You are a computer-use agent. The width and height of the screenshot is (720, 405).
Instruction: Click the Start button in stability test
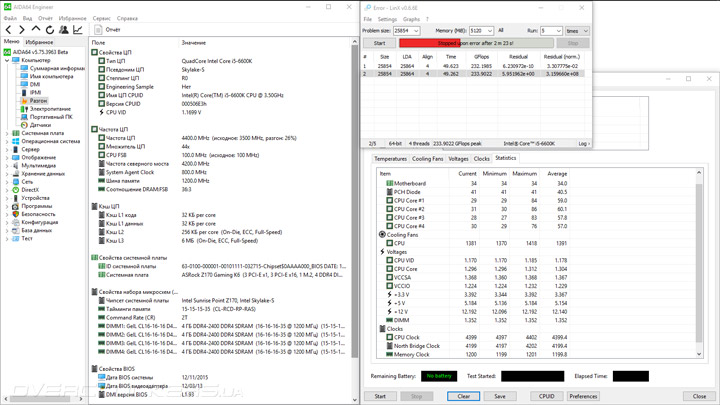[380, 396]
